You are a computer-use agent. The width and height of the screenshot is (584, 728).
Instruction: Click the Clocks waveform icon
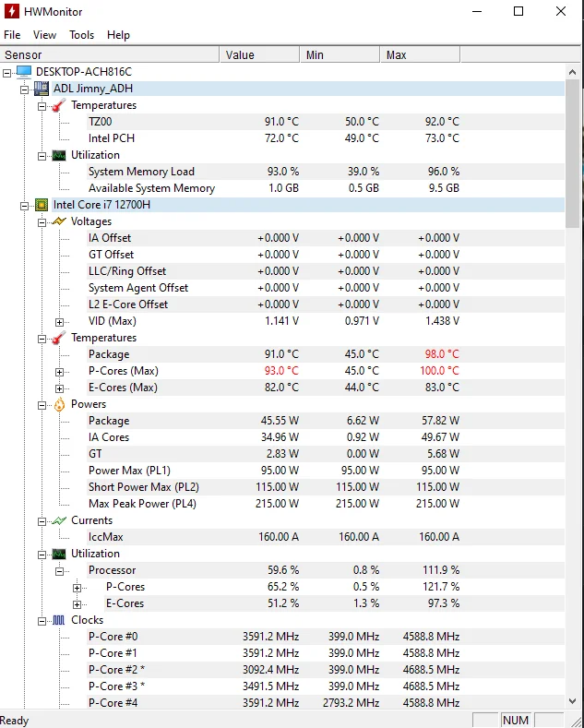click(x=59, y=620)
